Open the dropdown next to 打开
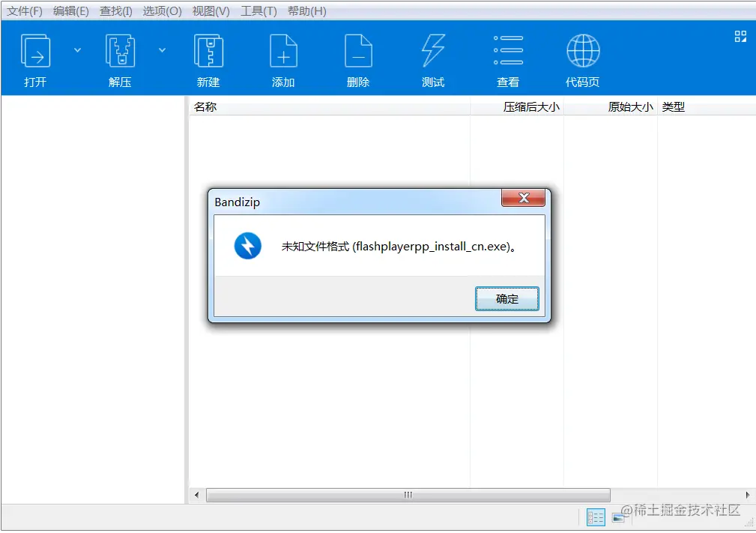 pyautogui.click(x=77, y=49)
